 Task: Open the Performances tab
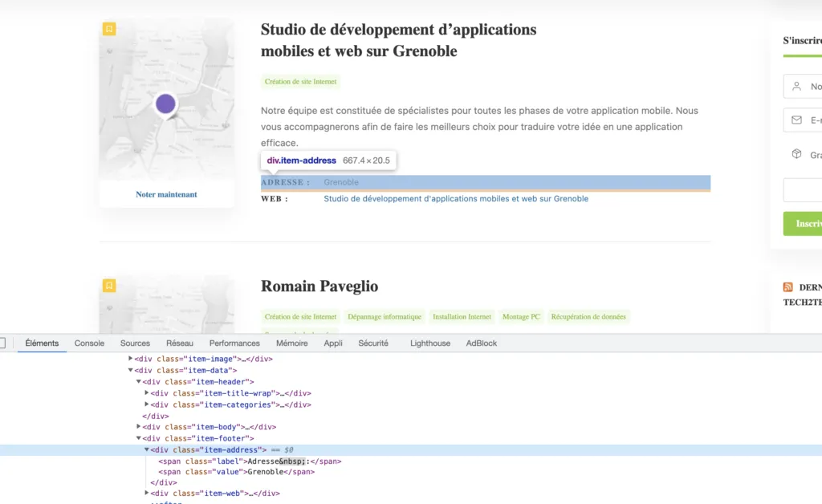pos(234,343)
